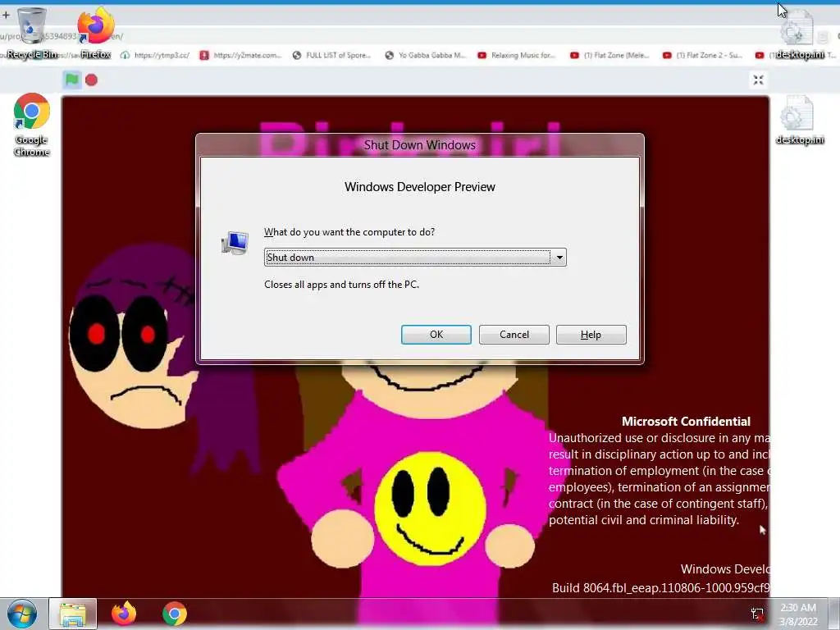Click the red stop button
The width and height of the screenshot is (840, 630).
click(92, 80)
